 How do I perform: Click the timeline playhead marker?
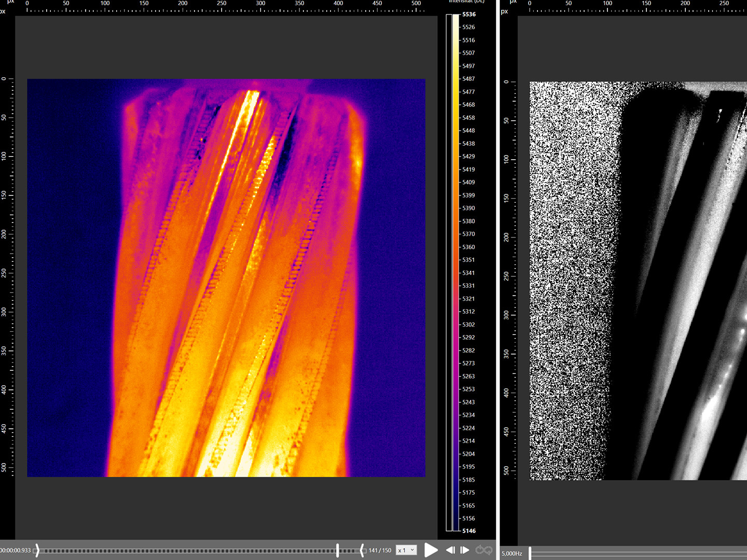pos(338,550)
